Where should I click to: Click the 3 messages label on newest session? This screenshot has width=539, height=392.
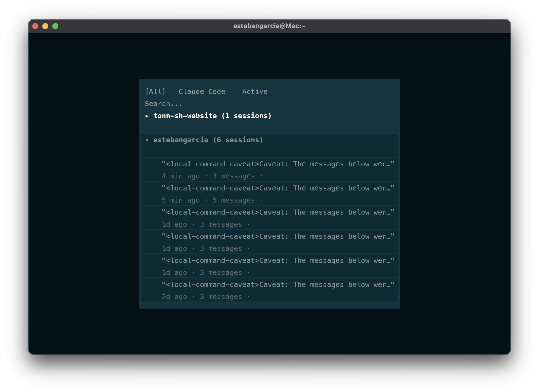click(234, 176)
